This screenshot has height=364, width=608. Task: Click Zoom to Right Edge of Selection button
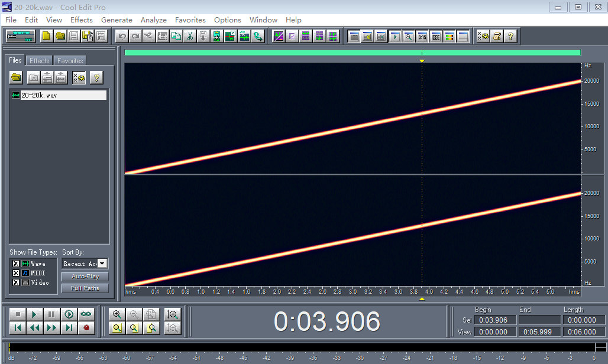pyautogui.click(x=151, y=328)
